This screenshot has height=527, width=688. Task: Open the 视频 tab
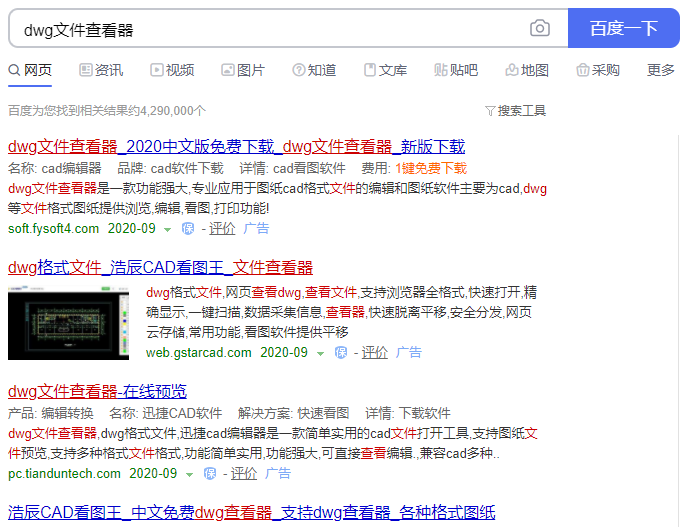[x=172, y=70]
